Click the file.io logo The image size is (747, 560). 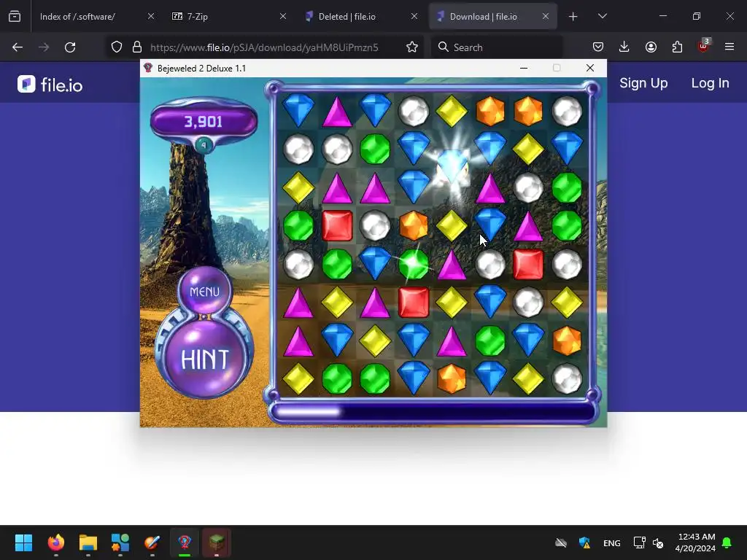(50, 85)
